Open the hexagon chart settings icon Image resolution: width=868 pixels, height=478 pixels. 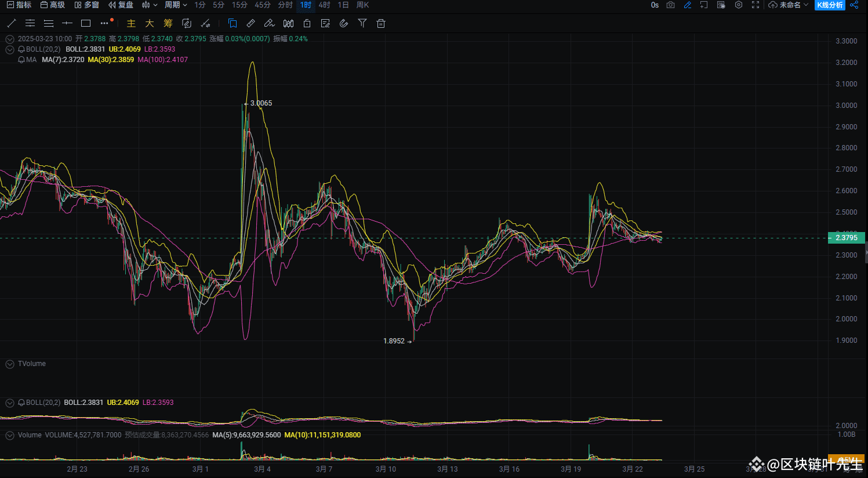coord(739,5)
